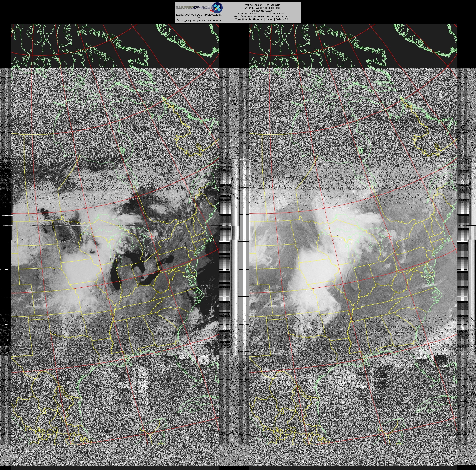Click the satellite logo icon in header
This screenshot has height=470, width=476.
(217, 8)
